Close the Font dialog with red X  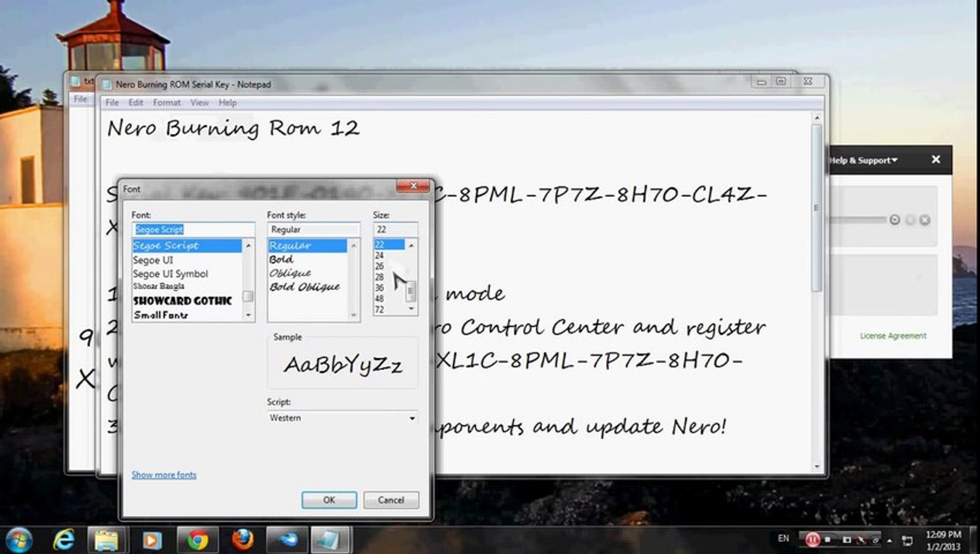[x=413, y=186]
